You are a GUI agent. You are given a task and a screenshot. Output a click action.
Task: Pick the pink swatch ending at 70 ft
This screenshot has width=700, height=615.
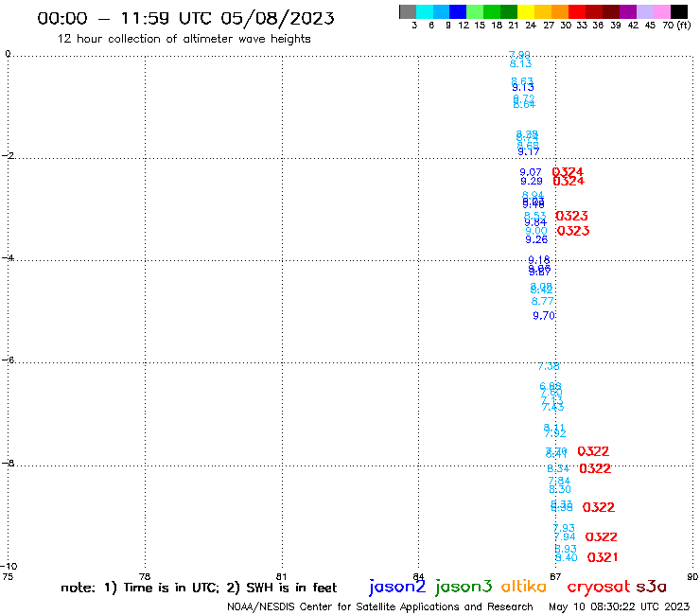pos(661,11)
